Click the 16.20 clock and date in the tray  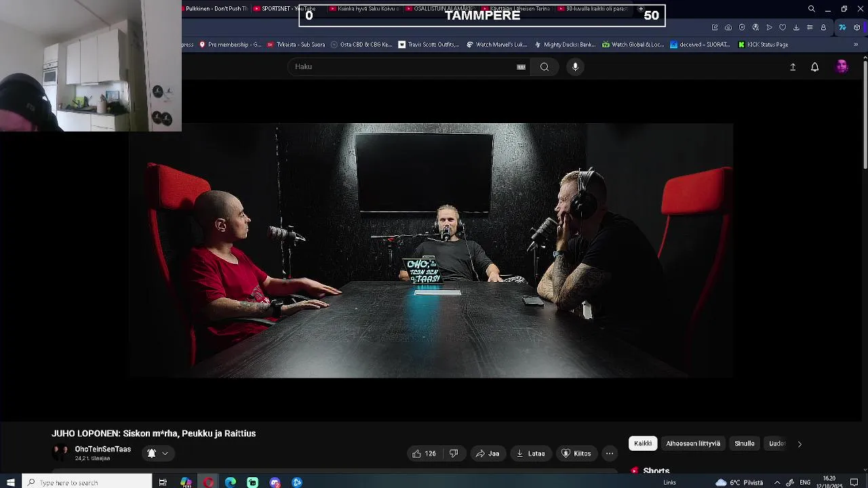(x=829, y=482)
